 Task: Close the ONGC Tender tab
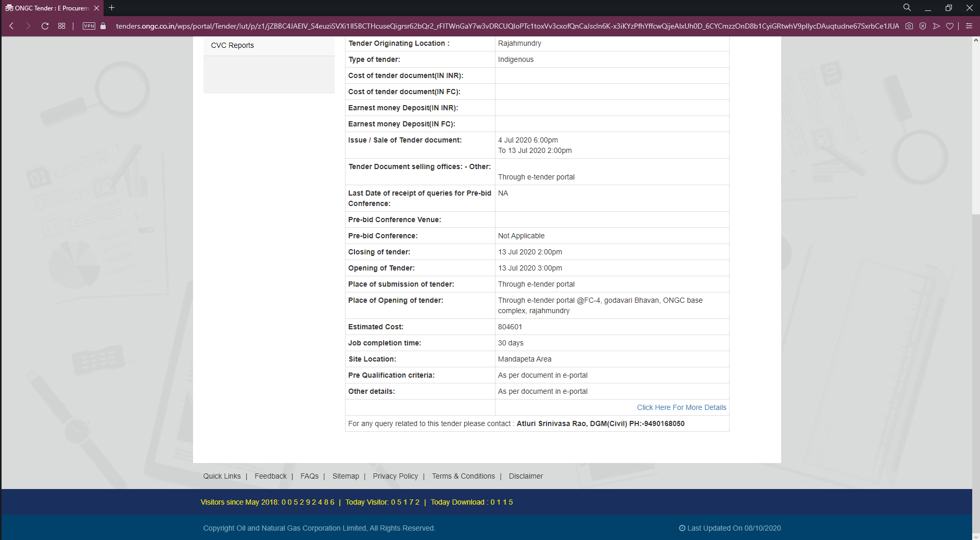tap(96, 8)
